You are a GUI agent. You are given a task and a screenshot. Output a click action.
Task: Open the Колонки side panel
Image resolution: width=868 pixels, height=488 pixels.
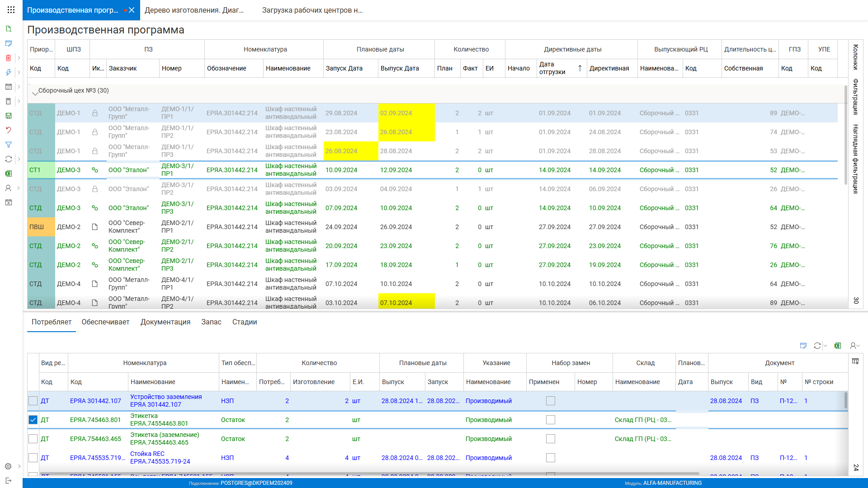(x=855, y=57)
